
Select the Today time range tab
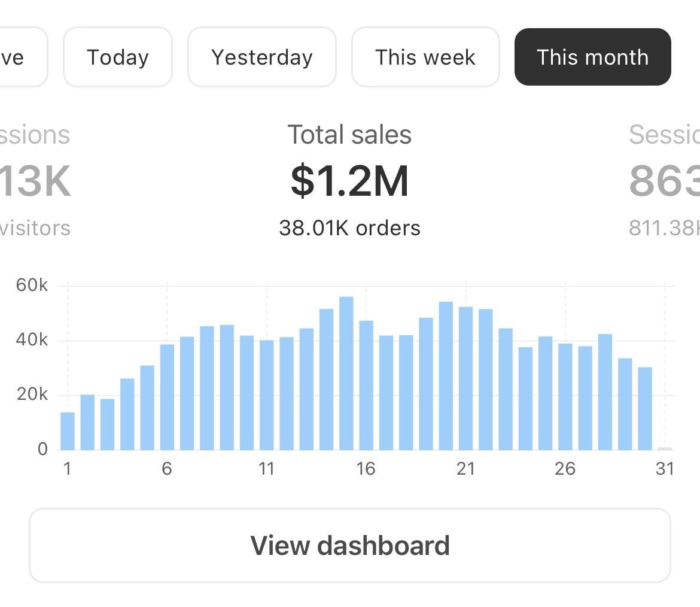pos(118,57)
